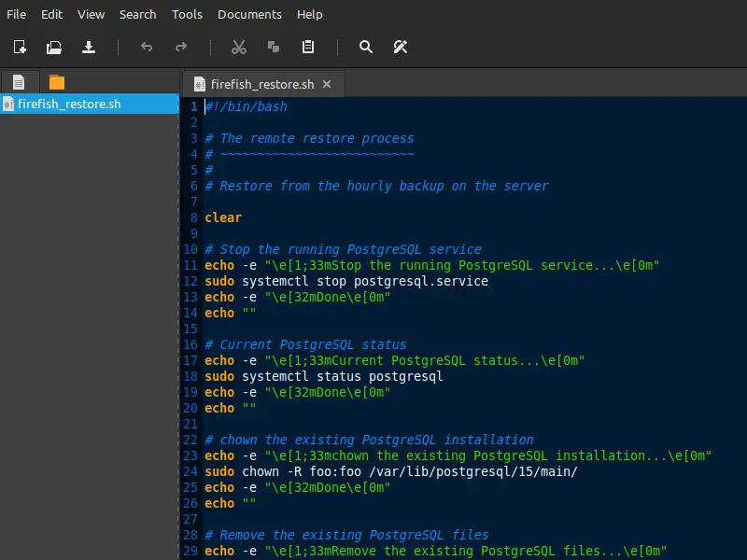Select firefish_restore.sh in the documents list
The image size is (747, 560).
pos(69,104)
